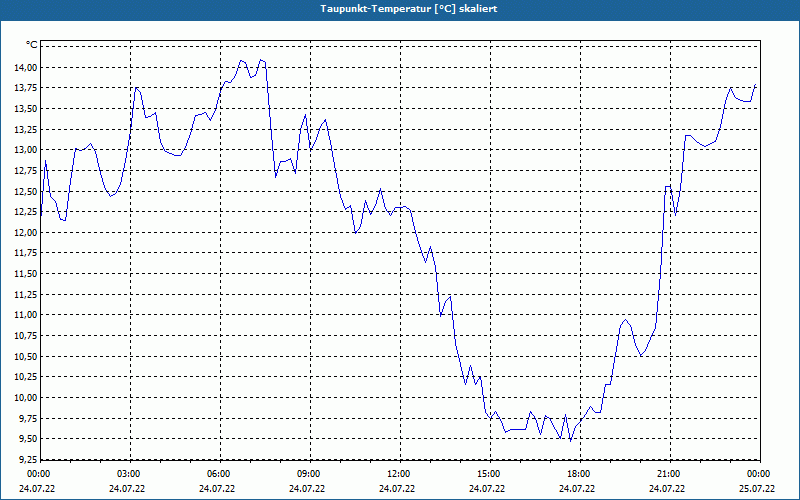Click the 12:00 time label
Image resolution: width=800 pixels, height=500 pixels.
coord(398,474)
